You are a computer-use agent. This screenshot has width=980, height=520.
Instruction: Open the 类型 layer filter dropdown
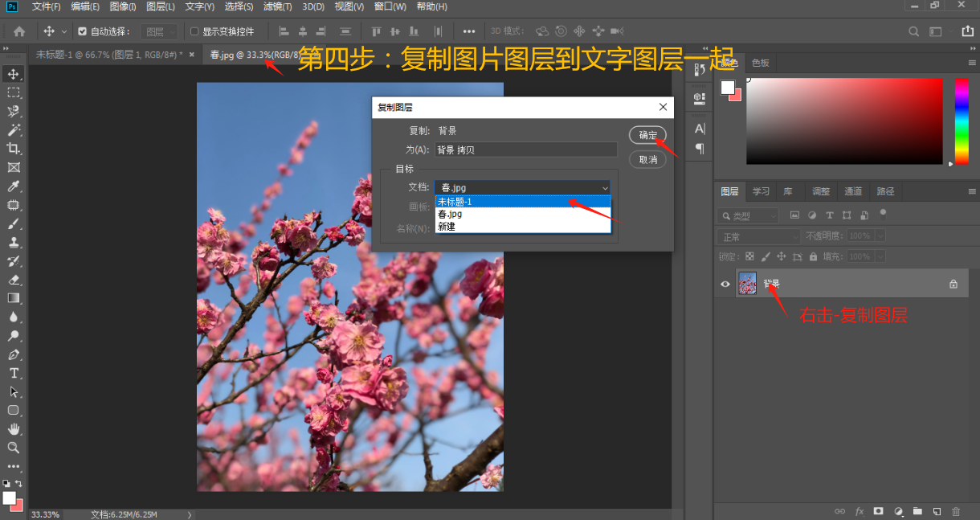pyautogui.click(x=748, y=215)
